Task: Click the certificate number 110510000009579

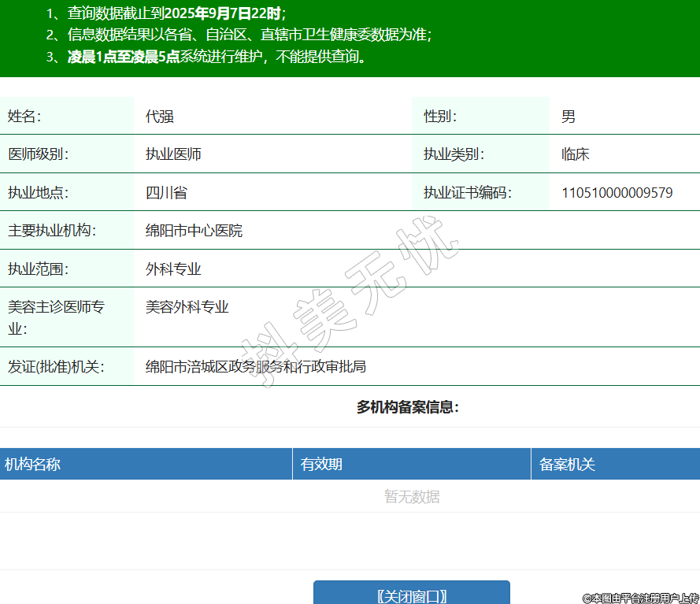Action: pyautogui.click(x=617, y=193)
